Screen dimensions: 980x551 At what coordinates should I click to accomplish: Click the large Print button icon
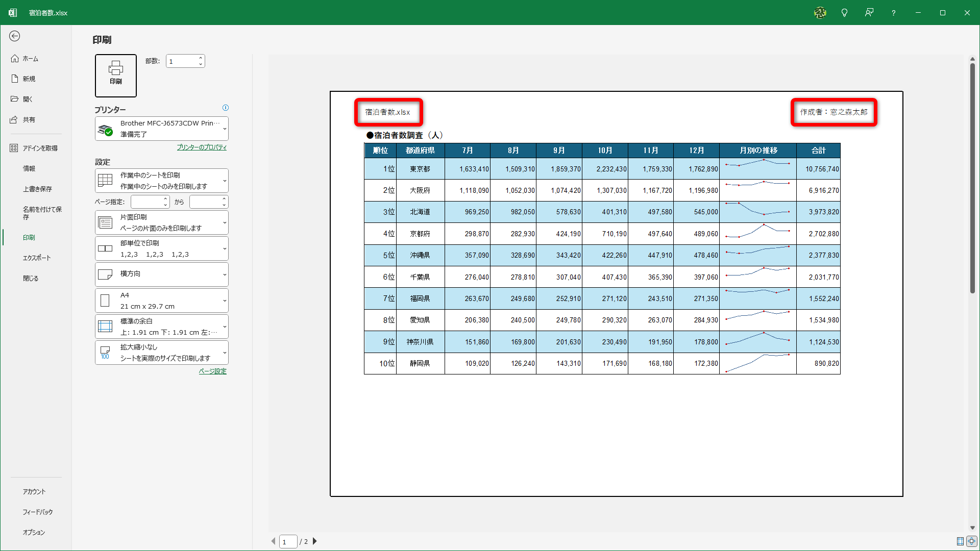click(x=115, y=75)
